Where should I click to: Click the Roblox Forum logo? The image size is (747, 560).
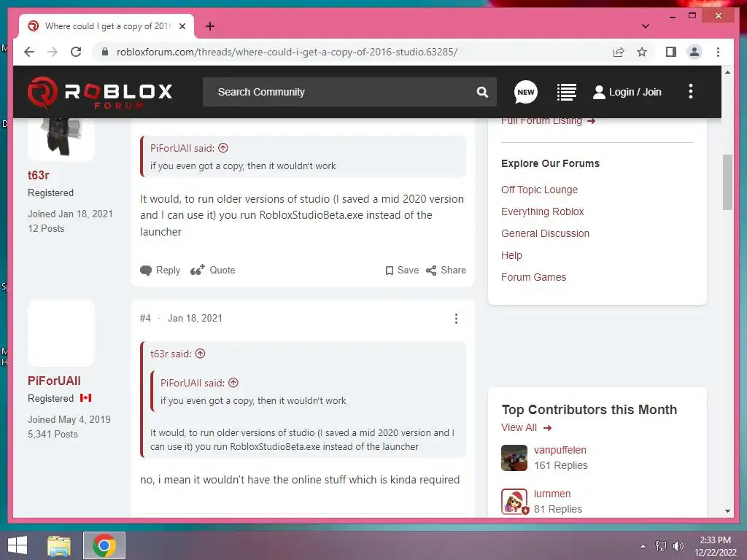coord(99,93)
